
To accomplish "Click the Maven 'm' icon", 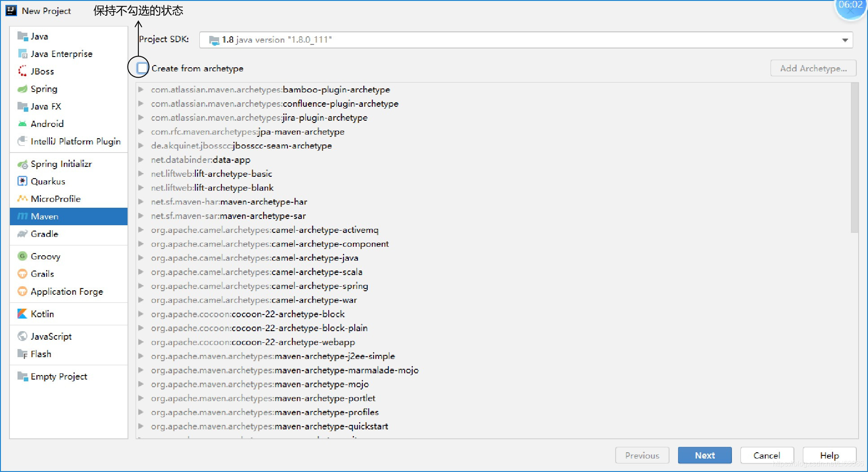I will point(22,216).
